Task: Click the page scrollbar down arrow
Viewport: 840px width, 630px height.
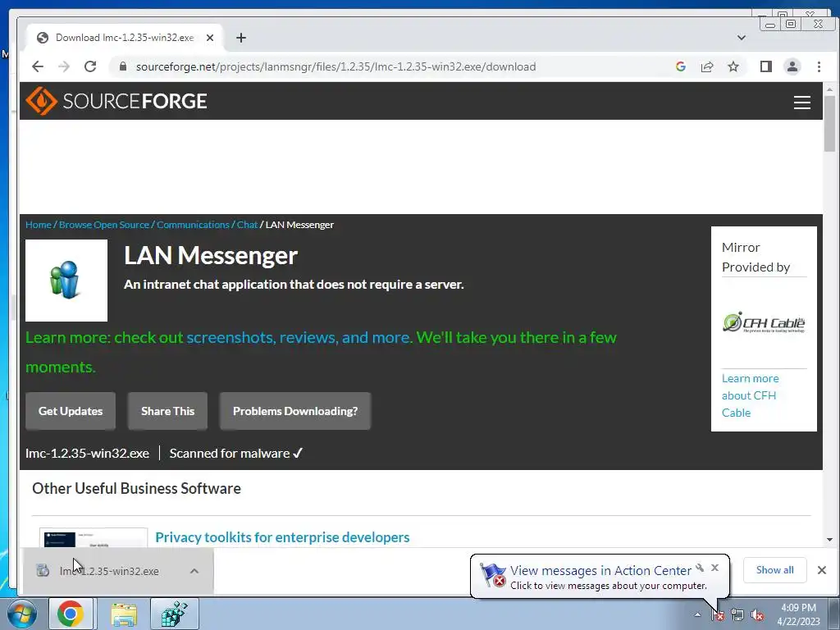Action: 830,540
